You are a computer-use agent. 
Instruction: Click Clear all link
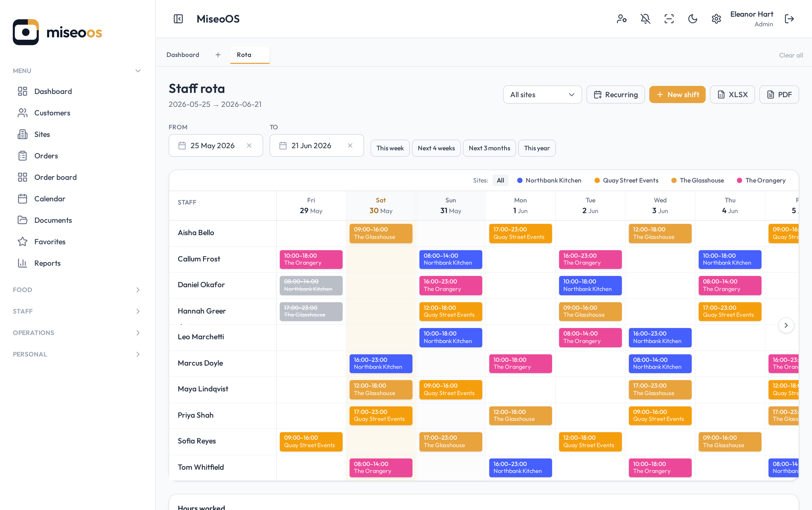pyautogui.click(x=791, y=55)
